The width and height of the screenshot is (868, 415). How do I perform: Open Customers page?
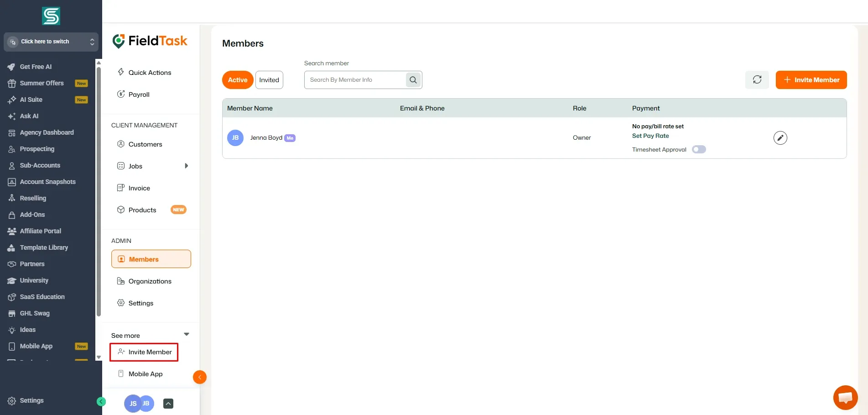click(x=145, y=144)
